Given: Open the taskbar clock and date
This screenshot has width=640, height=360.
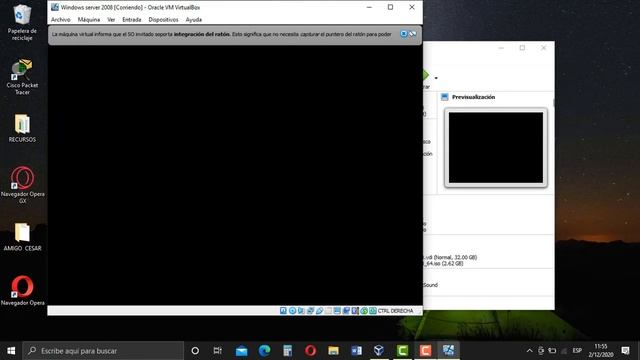Looking at the screenshot, I should (600, 351).
